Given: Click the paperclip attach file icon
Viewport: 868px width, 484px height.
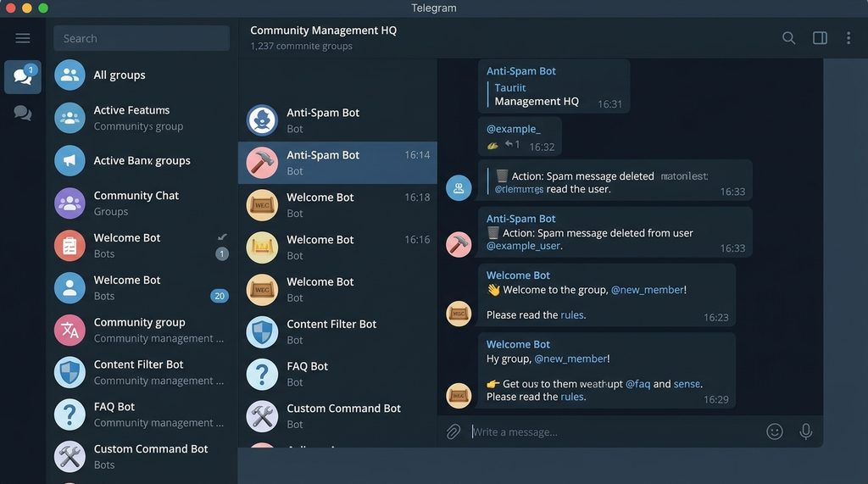Looking at the screenshot, I should [x=453, y=431].
